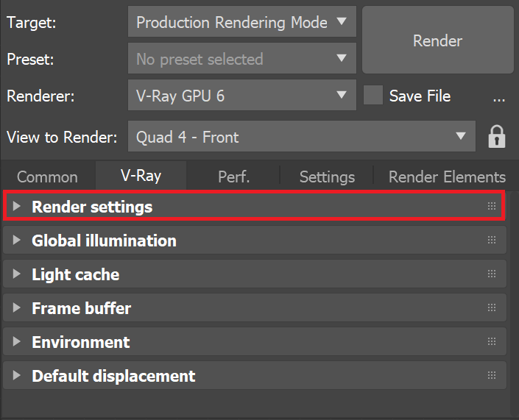The image size is (519, 420).
Task: Open the Target rendering mode dropdown
Action: pos(242,21)
